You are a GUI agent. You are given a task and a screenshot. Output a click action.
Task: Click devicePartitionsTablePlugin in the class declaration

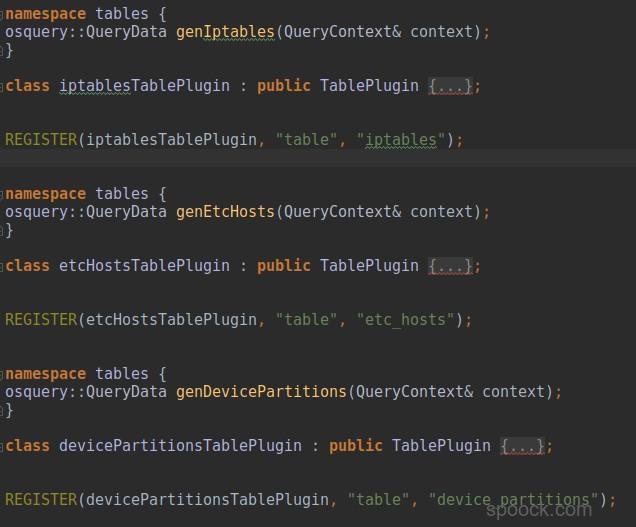(x=180, y=446)
